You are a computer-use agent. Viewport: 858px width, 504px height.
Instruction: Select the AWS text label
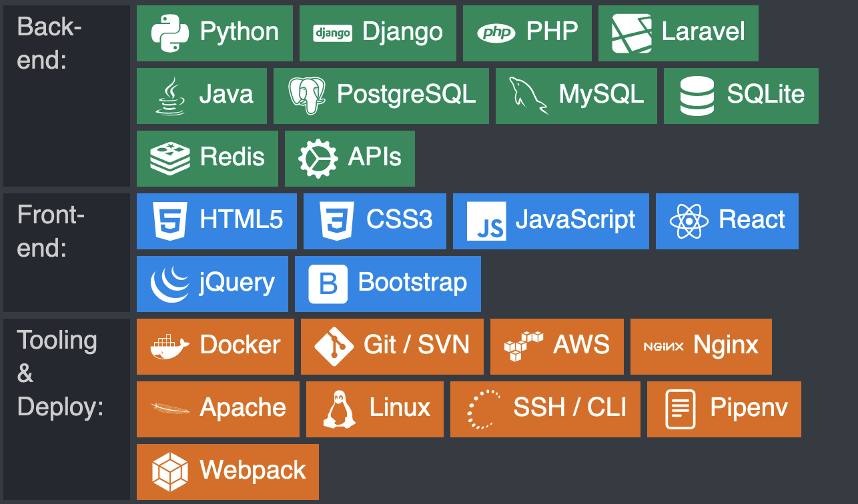tap(582, 345)
